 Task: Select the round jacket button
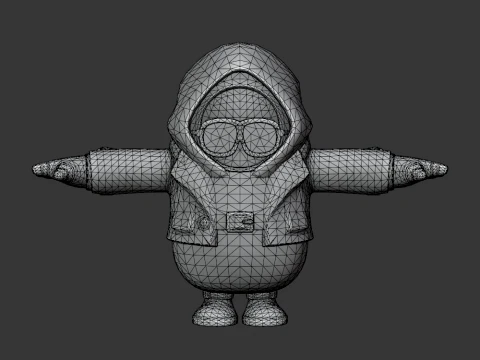tap(204, 222)
